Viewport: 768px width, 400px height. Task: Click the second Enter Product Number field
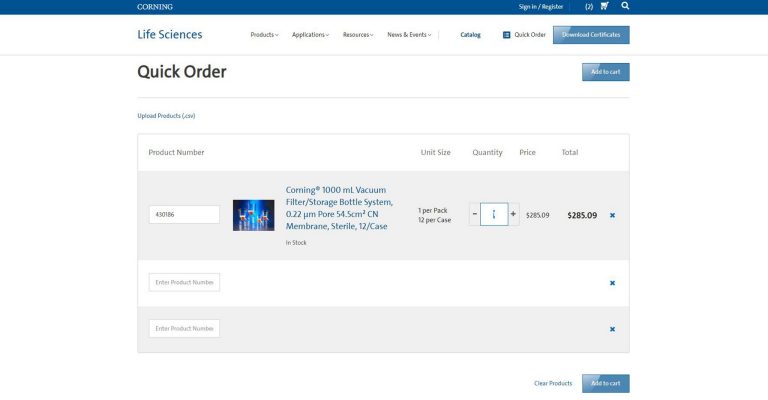coord(184,282)
